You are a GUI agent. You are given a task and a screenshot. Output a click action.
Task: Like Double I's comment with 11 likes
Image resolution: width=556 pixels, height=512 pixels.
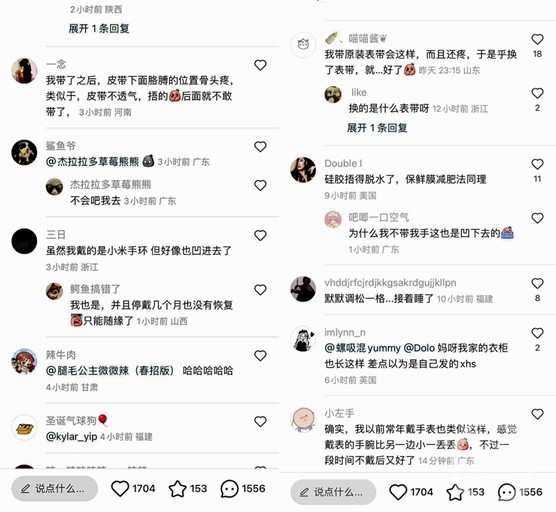(x=537, y=164)
